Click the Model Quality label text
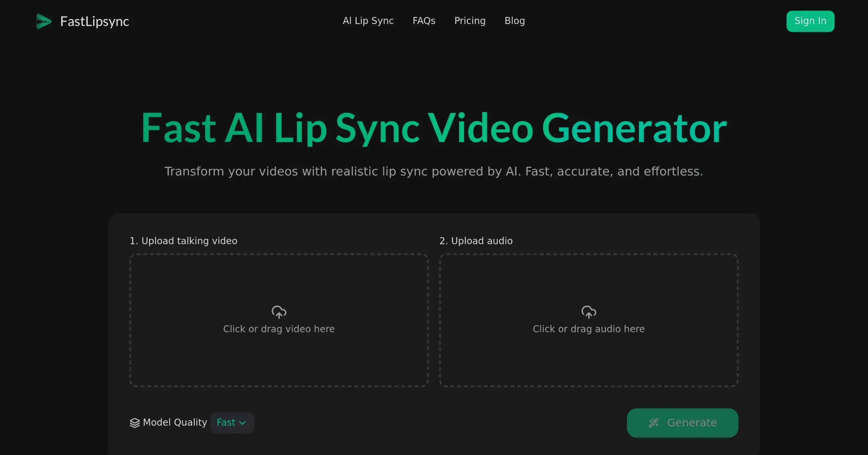The image size is (868, 455). (x=175, y=422)
